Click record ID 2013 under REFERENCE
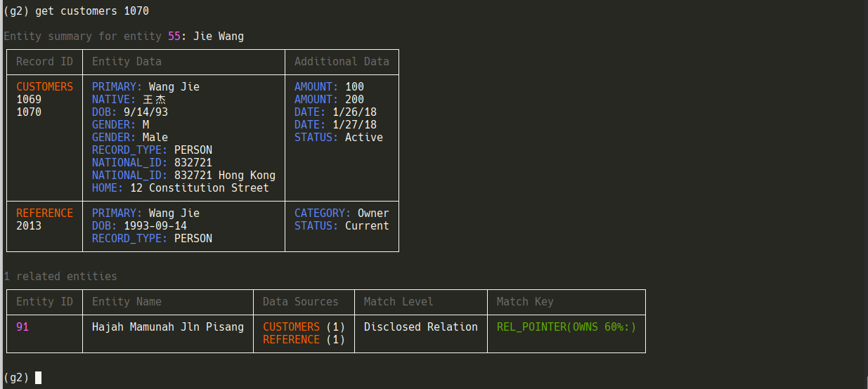 coord(29,226)
